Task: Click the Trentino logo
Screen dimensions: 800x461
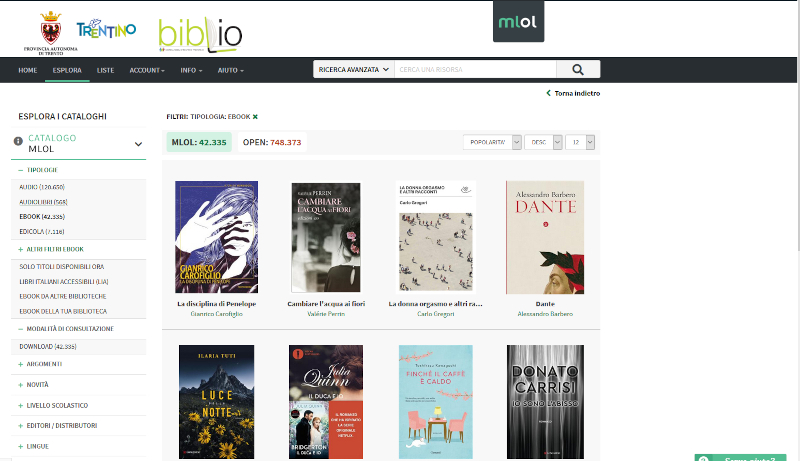Action: [106, 29]
